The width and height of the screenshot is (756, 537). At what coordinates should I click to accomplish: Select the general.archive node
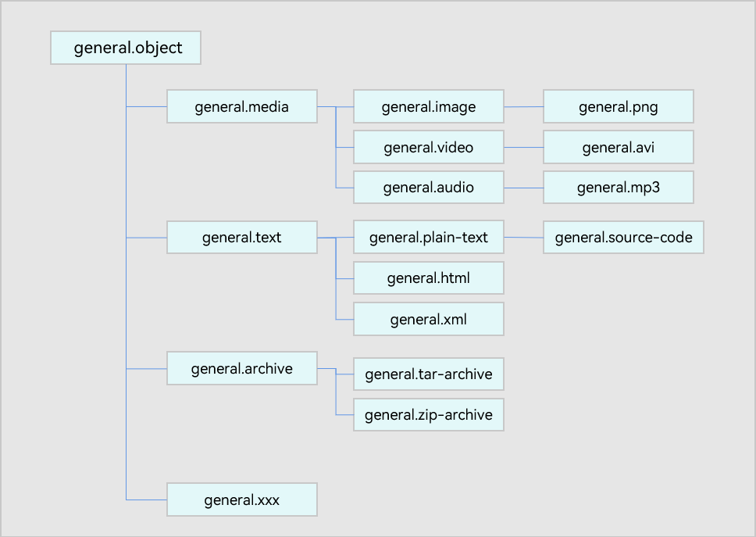click(241, 368)
